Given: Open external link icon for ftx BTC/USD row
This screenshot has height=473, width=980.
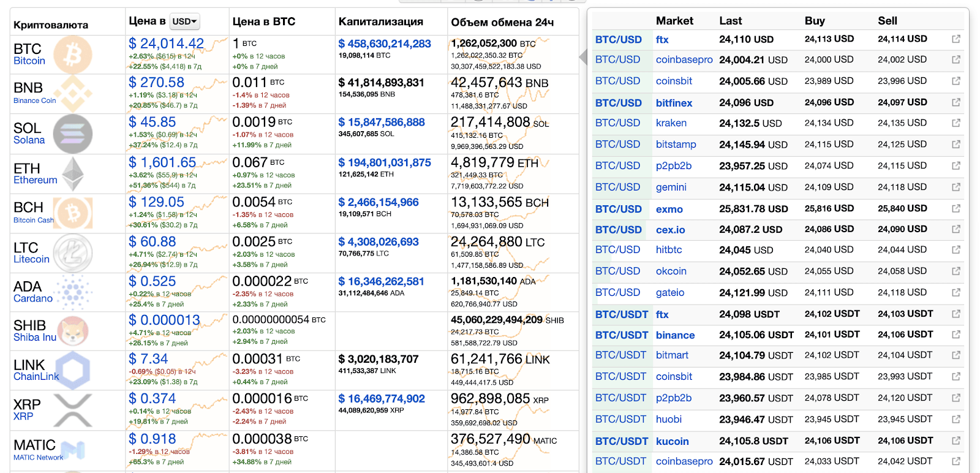Looking at the screenshot, I should click(956, 39).
